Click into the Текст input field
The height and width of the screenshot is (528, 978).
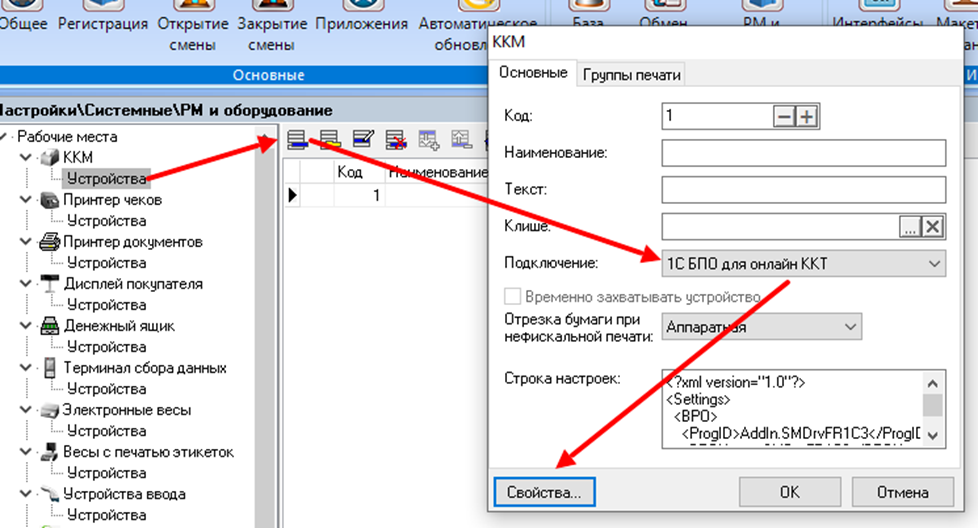[803, 190]
